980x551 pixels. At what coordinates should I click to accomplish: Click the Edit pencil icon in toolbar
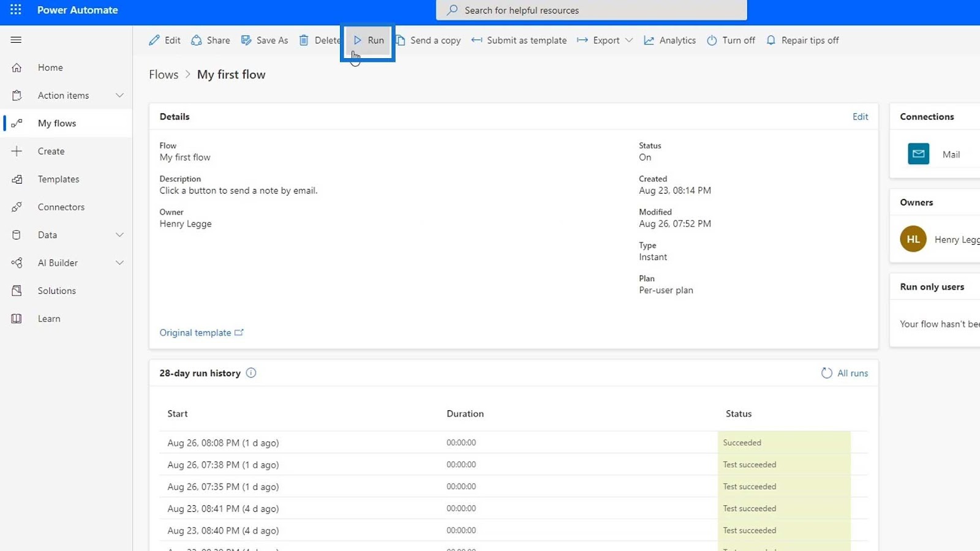coord(154,40)
